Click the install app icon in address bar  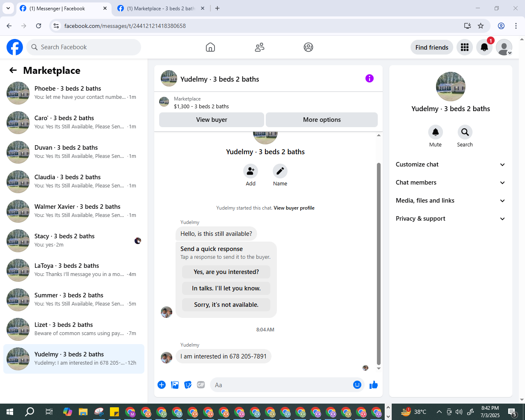point(467,26)
